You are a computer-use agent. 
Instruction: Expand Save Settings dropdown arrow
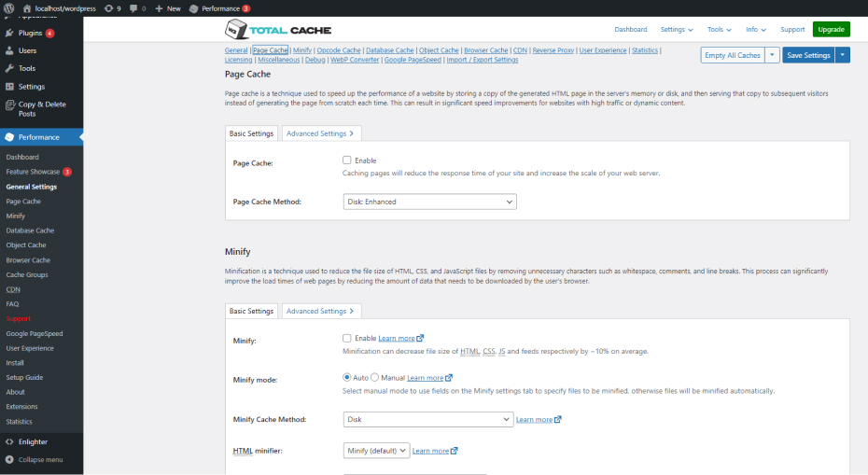[843, 55]
